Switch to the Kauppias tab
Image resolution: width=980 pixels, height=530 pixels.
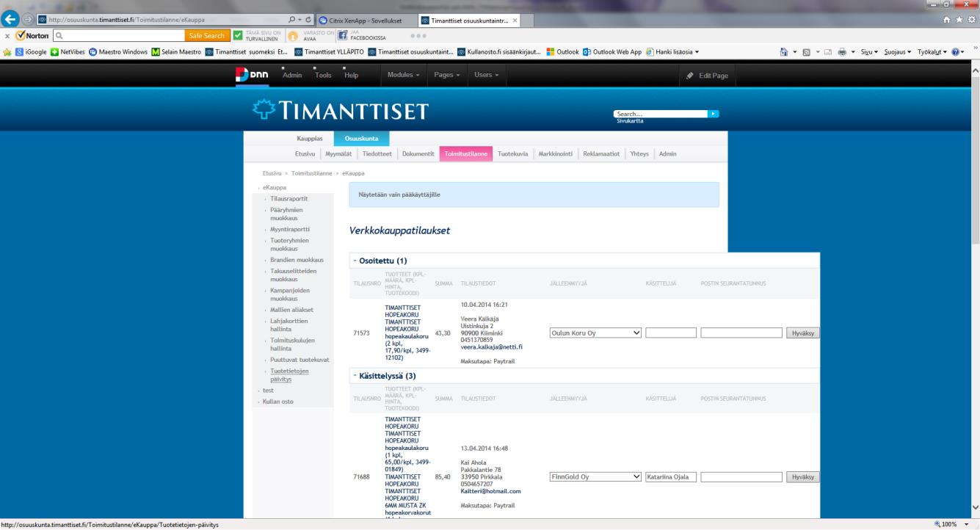pos(308,138)
